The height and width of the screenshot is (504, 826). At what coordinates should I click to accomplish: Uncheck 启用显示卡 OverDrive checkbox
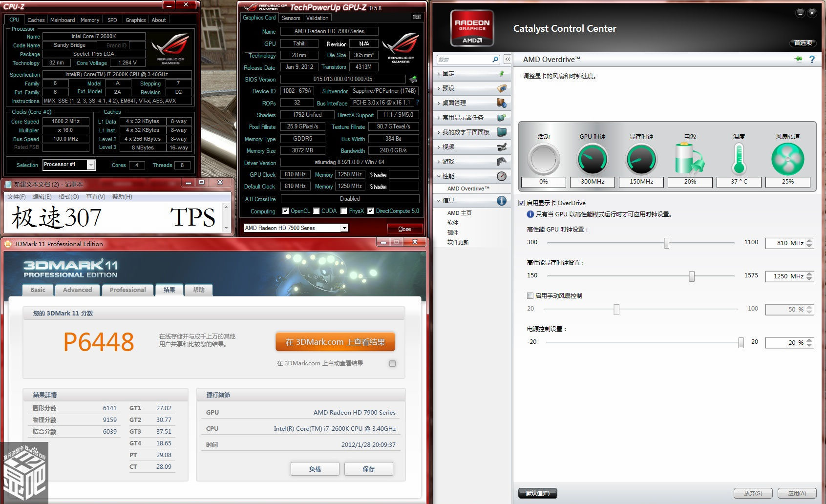coord(522,203)
